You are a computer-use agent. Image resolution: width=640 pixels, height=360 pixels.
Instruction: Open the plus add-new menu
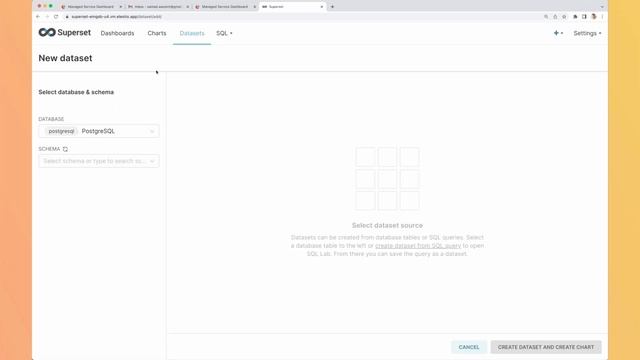(x=558, y=33)
